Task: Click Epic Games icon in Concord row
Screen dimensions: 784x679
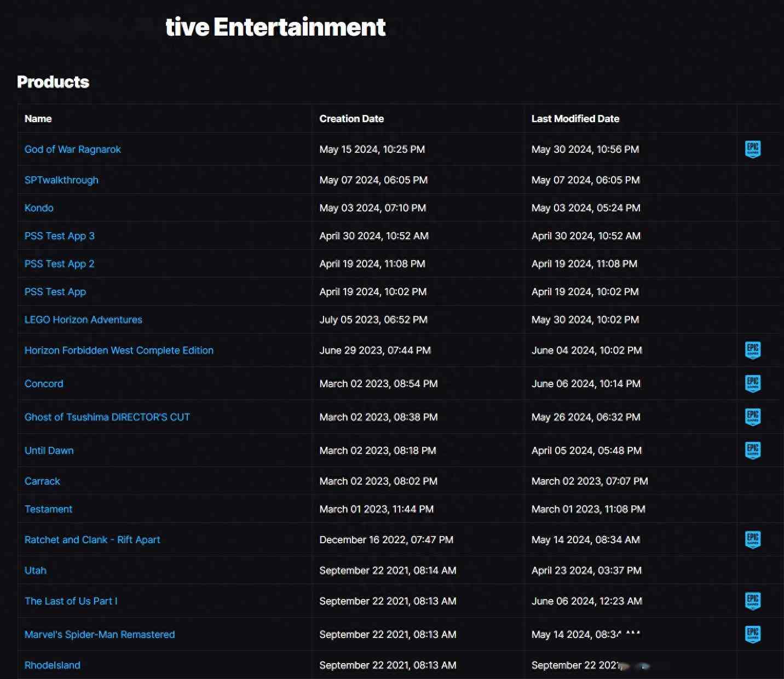Action: (753, 383)
